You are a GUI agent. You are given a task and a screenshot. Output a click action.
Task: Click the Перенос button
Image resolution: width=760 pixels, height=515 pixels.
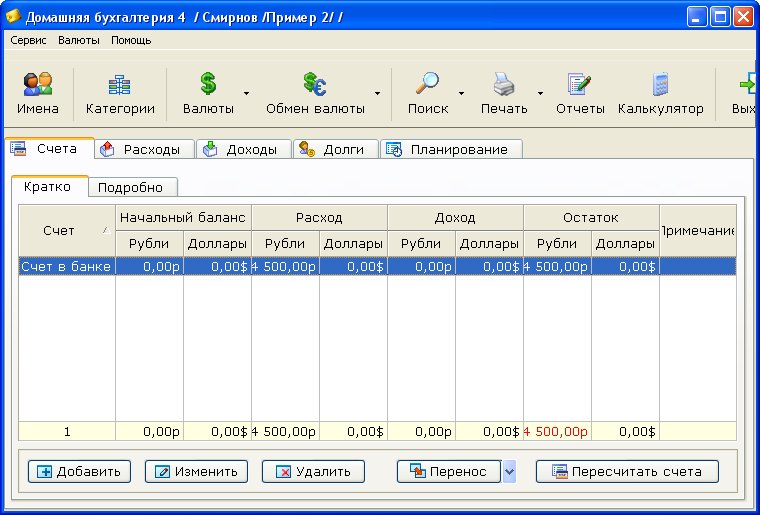pyautogui.click(x=449, y=471)
